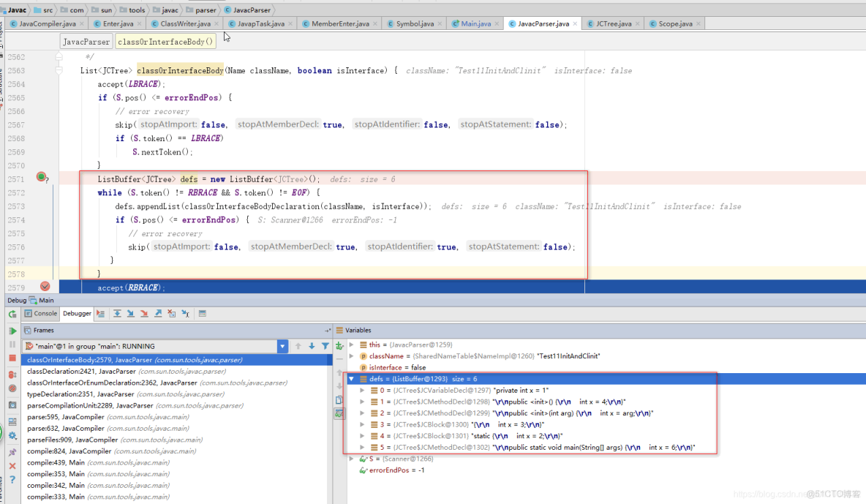The height and width of the screenshot is (504, 866).
Task: Click the Step Over debugger icon
Action: coord(118,313)
